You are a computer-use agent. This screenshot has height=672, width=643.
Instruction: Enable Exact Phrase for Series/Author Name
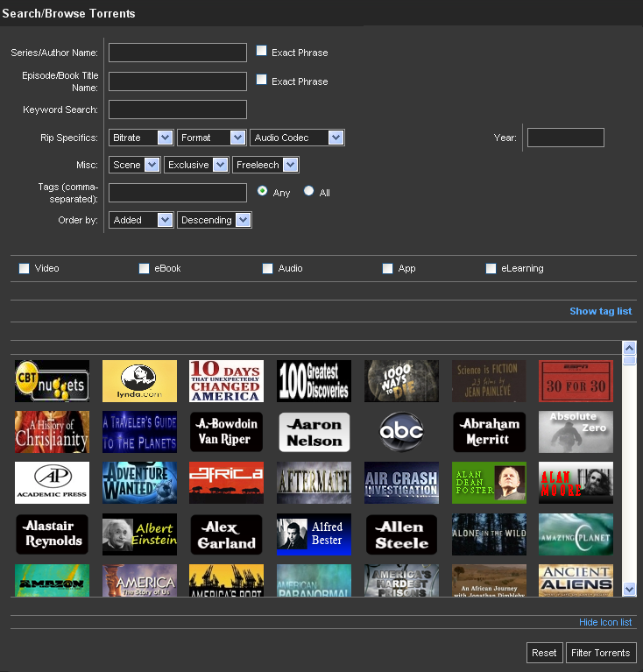pyautogui.click(x=261, y=51)
